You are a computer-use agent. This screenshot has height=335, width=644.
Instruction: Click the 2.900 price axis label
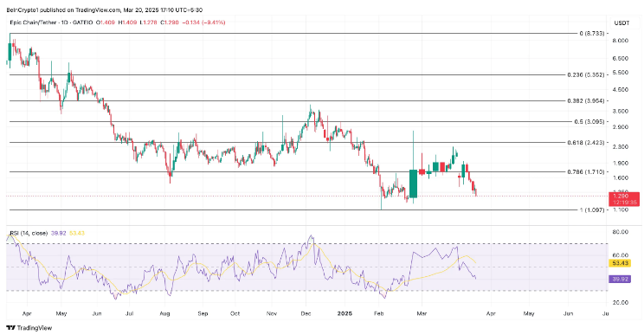[620, 127]
